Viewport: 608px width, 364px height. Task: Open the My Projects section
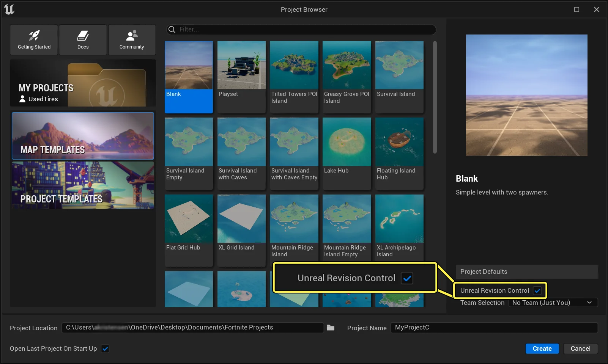coord(83,83)
